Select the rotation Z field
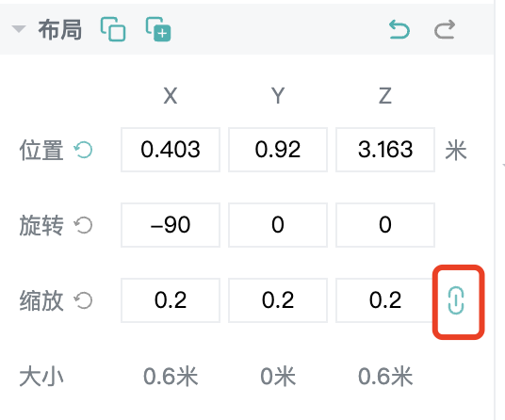 385,225
